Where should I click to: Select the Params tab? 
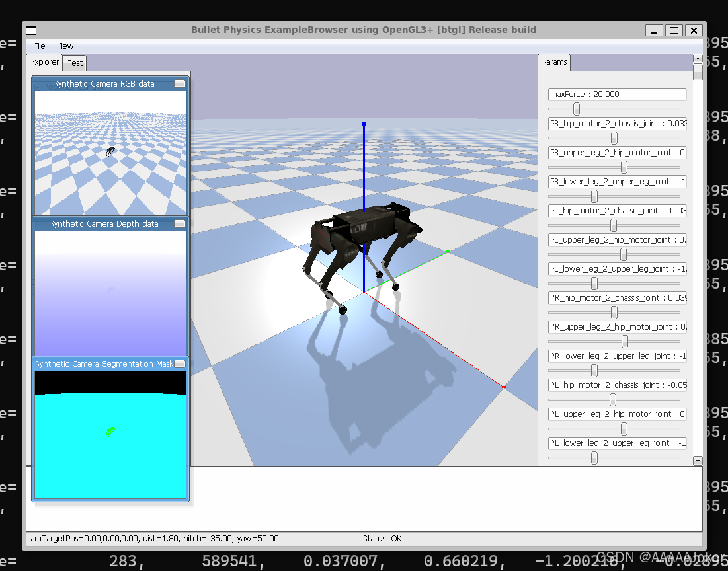553,62
